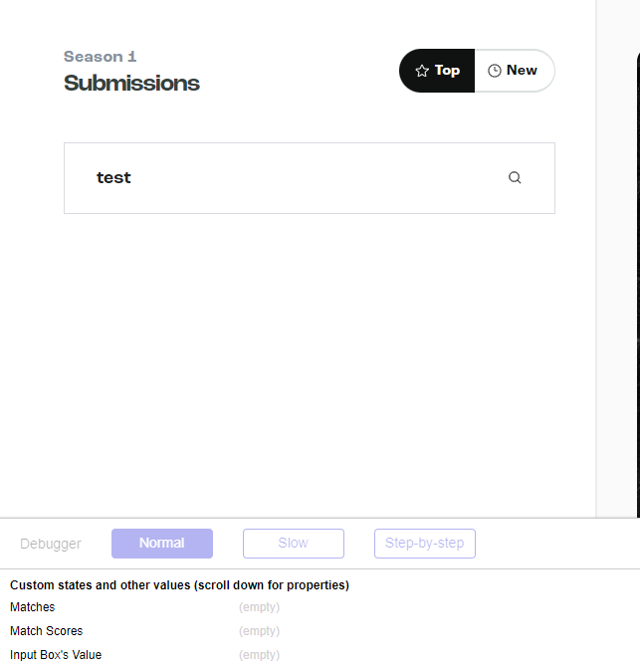Select Slow debugger speed
The width and height of the screenshot is (640, 672).
point(294,544)
